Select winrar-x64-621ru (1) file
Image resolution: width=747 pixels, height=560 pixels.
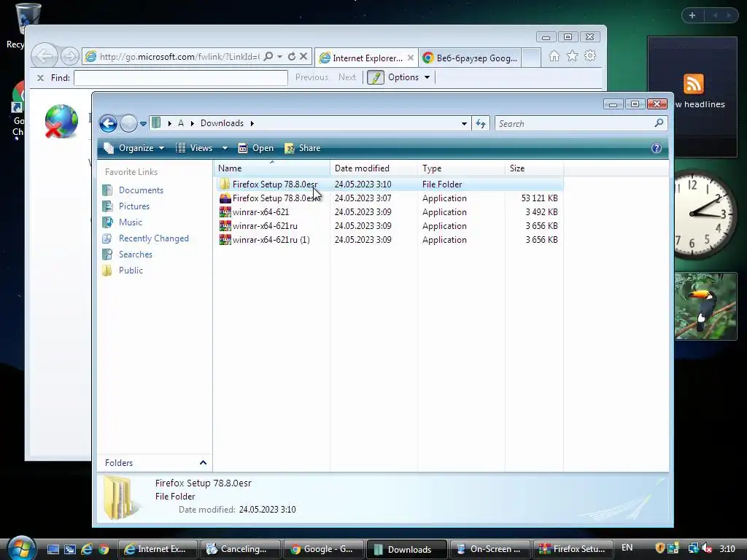click(x=265, y=239)
